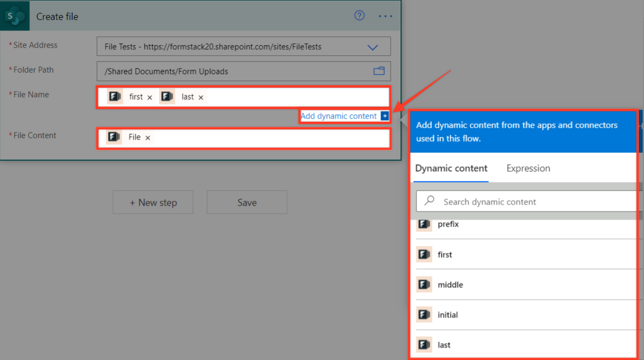Click the New step button

pos(153,202)
